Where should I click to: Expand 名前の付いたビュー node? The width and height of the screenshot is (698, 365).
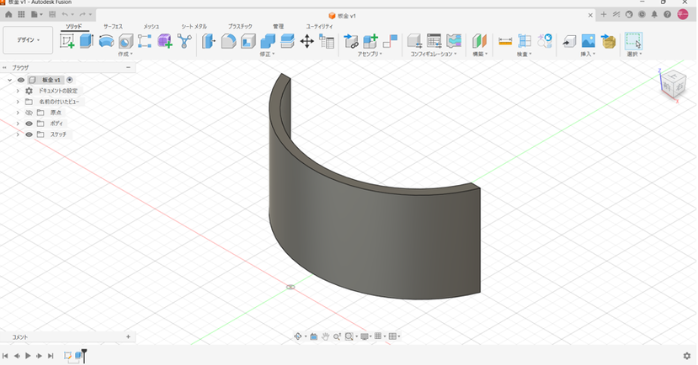(18, 102)
